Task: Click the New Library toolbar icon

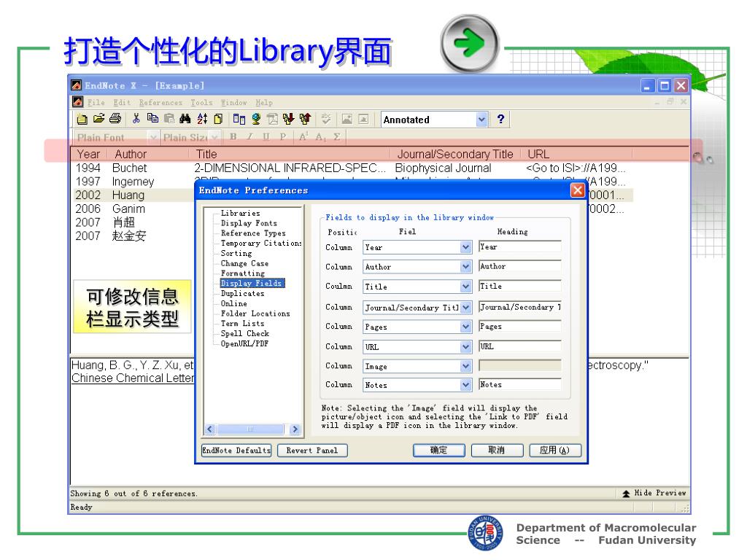Action: click(82, 119)
